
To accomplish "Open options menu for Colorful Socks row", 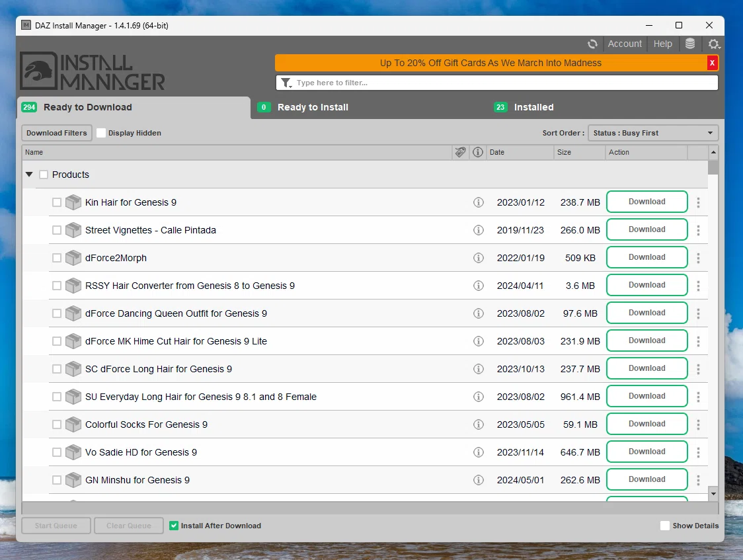I will pos(698,424).
